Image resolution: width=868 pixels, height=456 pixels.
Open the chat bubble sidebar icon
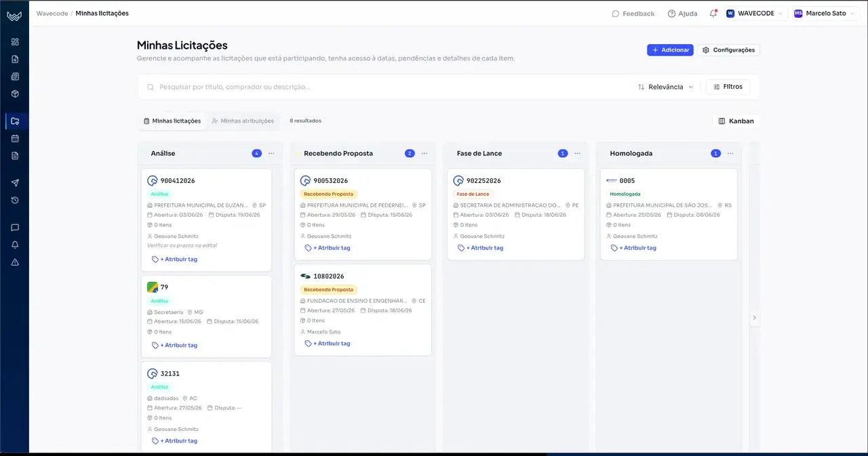(15, 228)
